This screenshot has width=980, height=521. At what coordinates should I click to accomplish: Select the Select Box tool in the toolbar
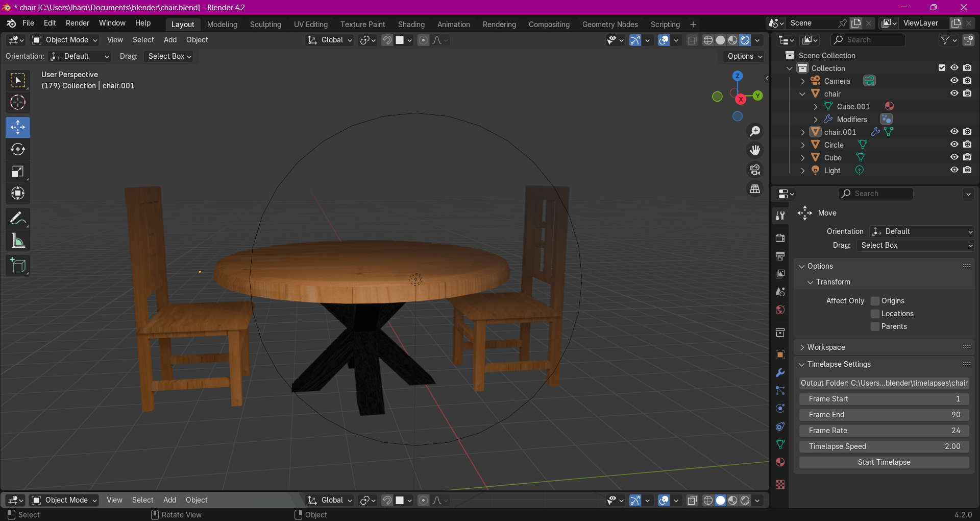(18, 80)
